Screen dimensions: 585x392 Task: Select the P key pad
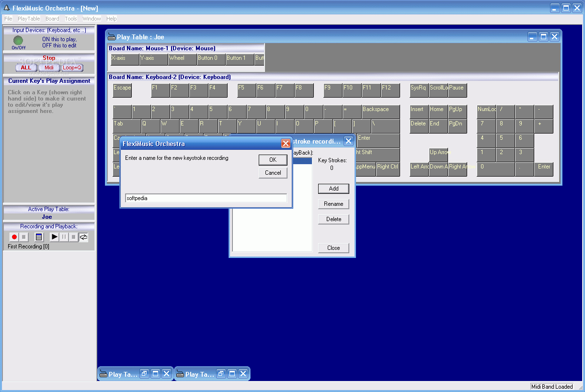(x=323, y=126)
